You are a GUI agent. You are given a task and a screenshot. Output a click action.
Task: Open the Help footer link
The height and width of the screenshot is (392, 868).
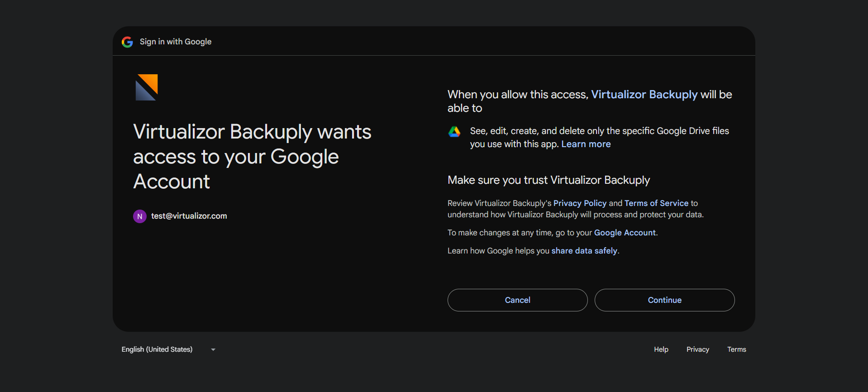tap(661, 349)
